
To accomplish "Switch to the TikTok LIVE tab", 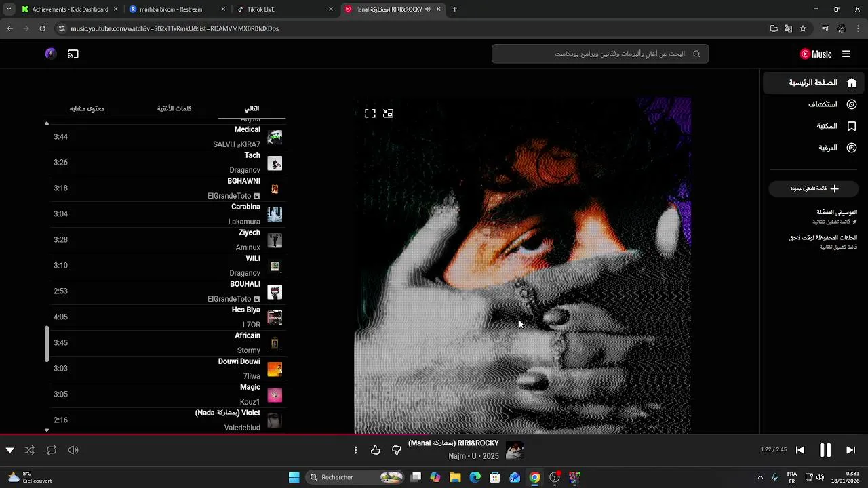I will coord(283,9).
